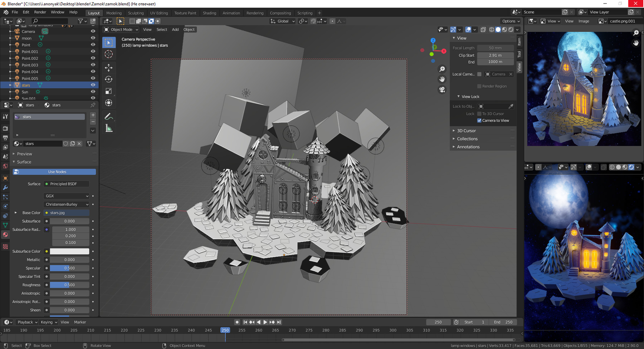
Task: Disable the Camera to View checkbox
Action: (x=479, y=121)
